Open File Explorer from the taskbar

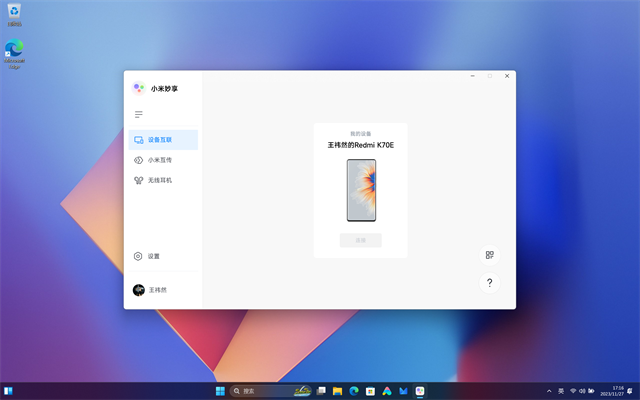coord(338,391)
